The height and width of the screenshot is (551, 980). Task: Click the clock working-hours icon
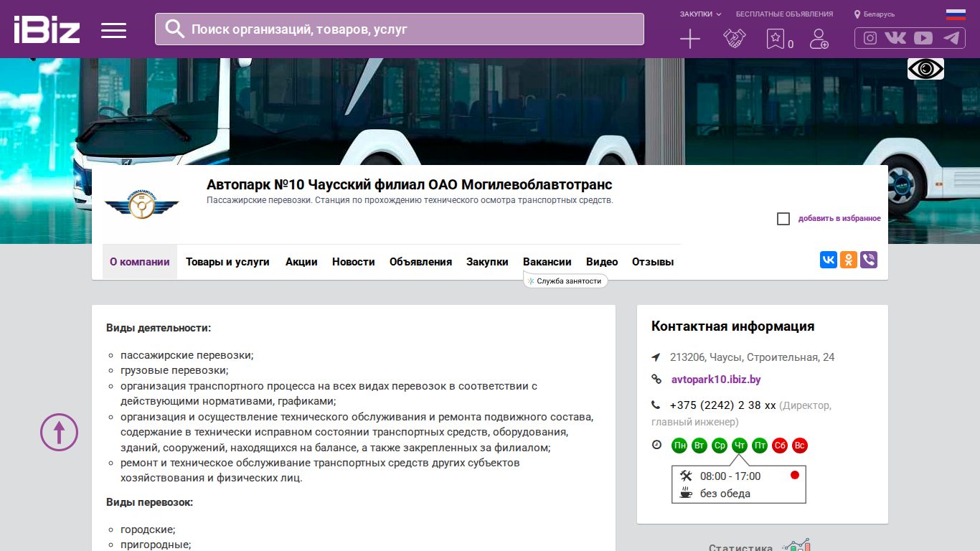pos(656,445)
